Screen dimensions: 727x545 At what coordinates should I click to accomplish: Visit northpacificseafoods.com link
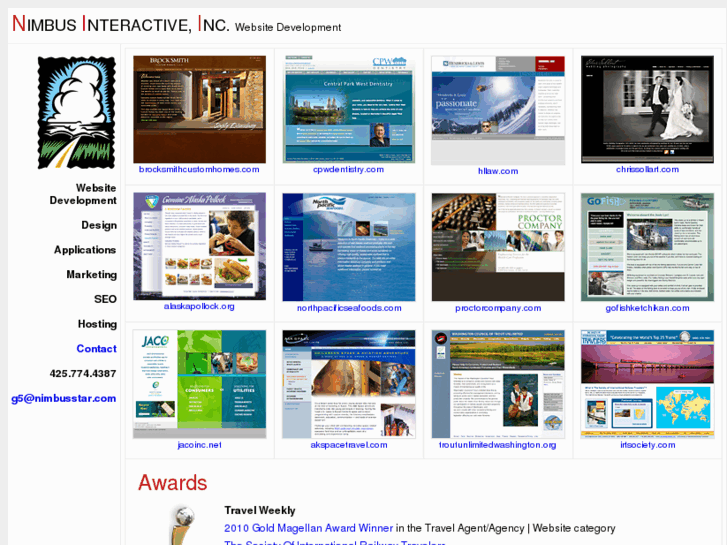click(x=349, y=308)
